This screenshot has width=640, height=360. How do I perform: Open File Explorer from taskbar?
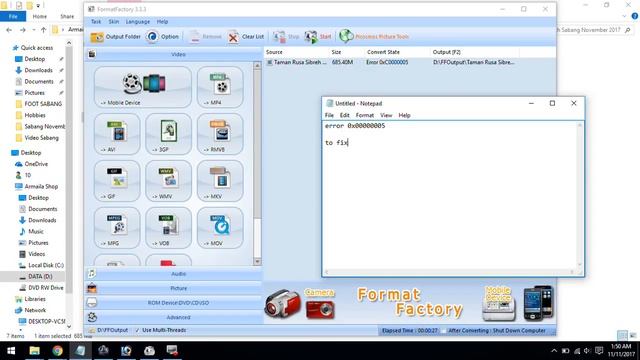tap(35, 351)
